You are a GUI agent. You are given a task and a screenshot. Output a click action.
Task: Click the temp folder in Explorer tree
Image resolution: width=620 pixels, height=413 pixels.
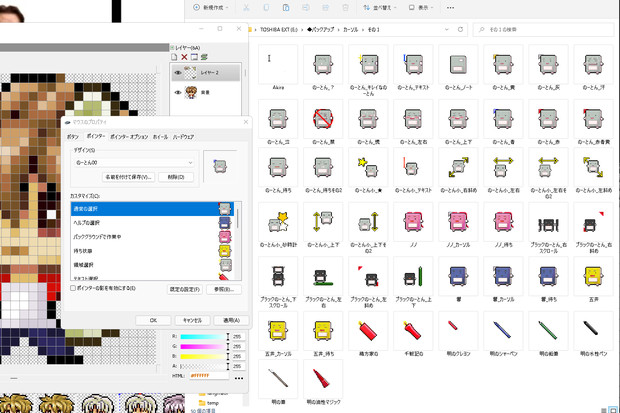pyautogui.click(x=208, y=403)
